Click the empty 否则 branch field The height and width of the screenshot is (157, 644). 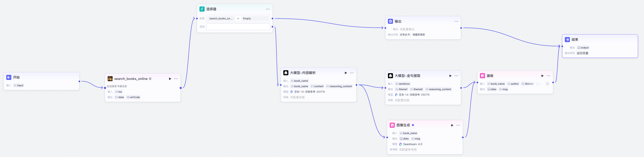[238, 27]
